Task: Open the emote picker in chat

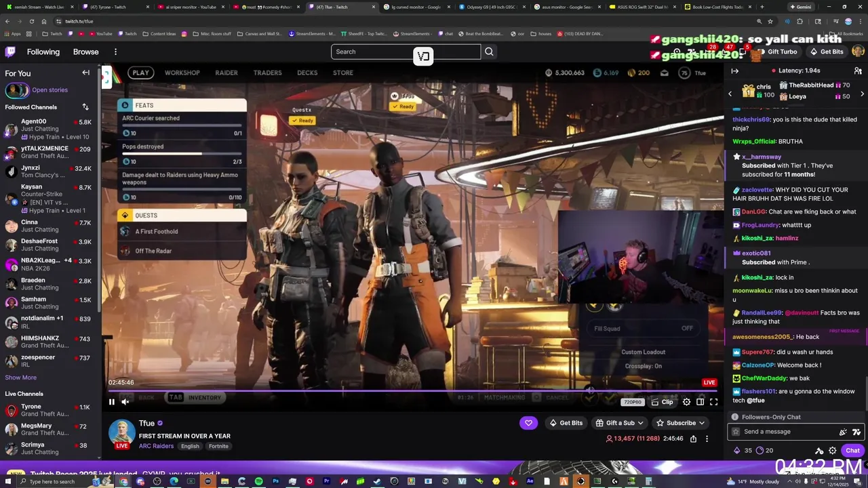Action: [856, 432]
